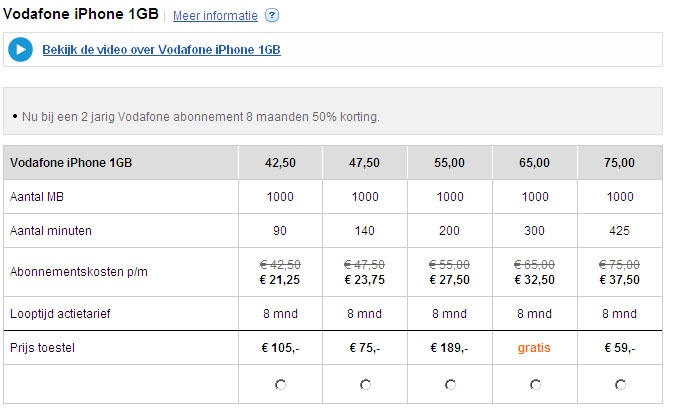Choose the 75,00 plan radio button
Image resolution: width=684 pixels, height=416 pixels.
620,384
